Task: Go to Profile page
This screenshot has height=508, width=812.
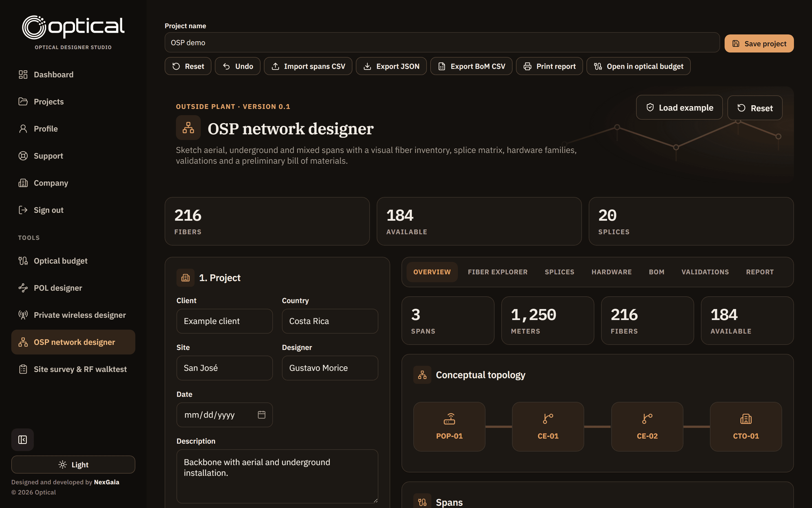Action: pos(73,129)
